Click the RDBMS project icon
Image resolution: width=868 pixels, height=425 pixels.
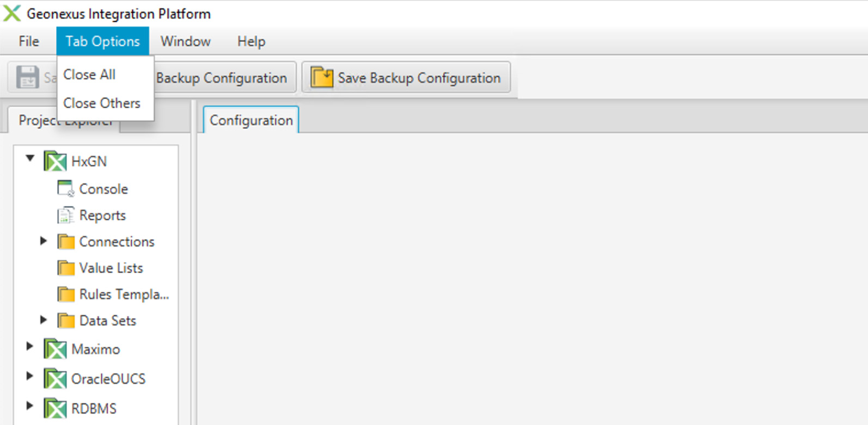55,409
